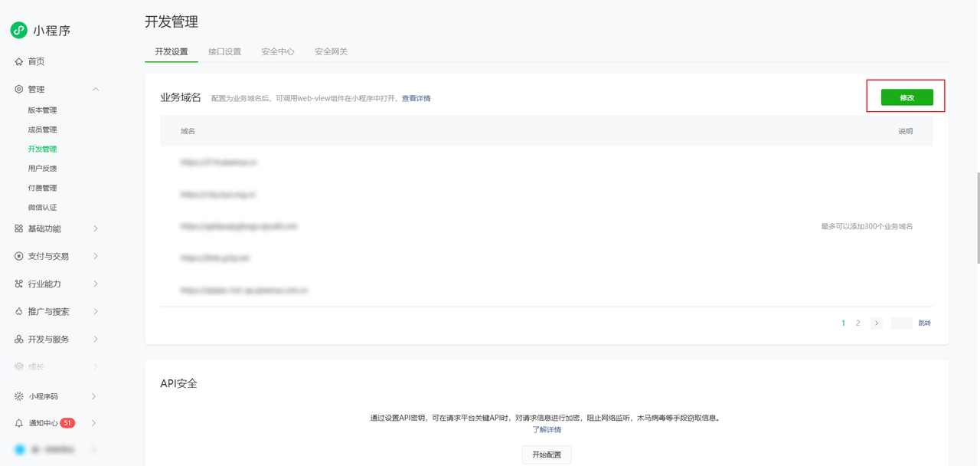Expand the 通知中心 chevron arrow
Viewport: 980px width, 466px height.
[94, 423]
